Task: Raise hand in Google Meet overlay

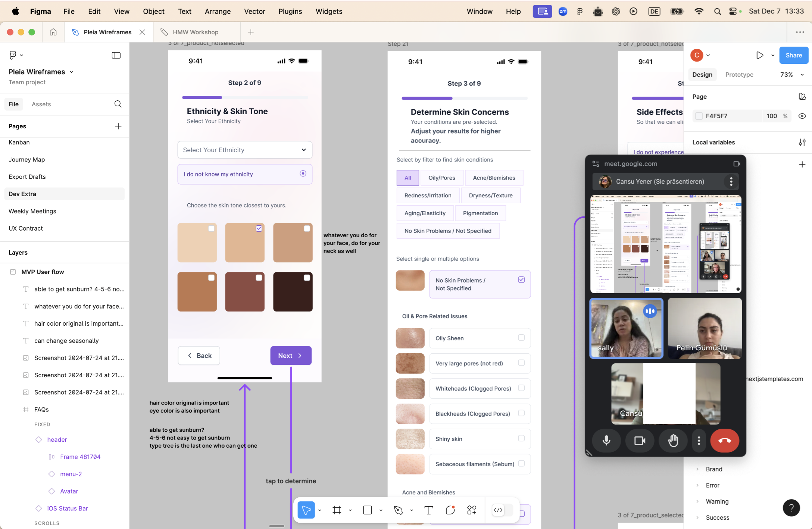Action: coord(673,441)
